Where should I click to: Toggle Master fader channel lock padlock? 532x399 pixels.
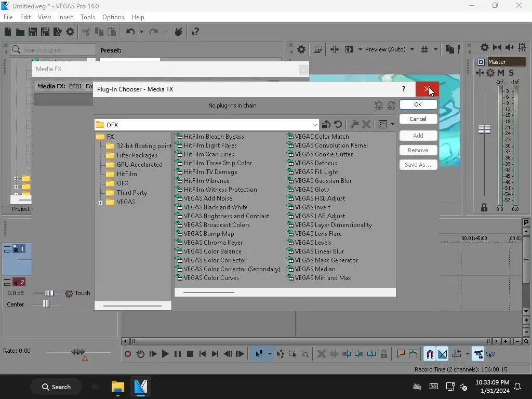pyautogui.click(x=484, y=207)
